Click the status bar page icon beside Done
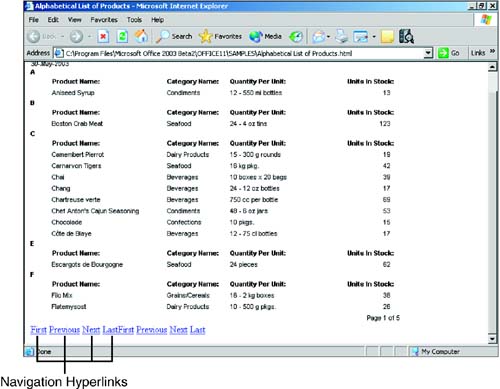The image size is (500, 389). (29, 351)
